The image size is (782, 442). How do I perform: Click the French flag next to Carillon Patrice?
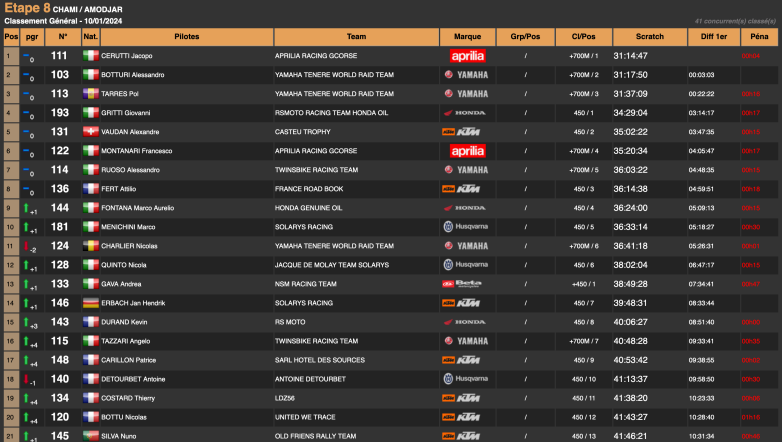point(90,360)
